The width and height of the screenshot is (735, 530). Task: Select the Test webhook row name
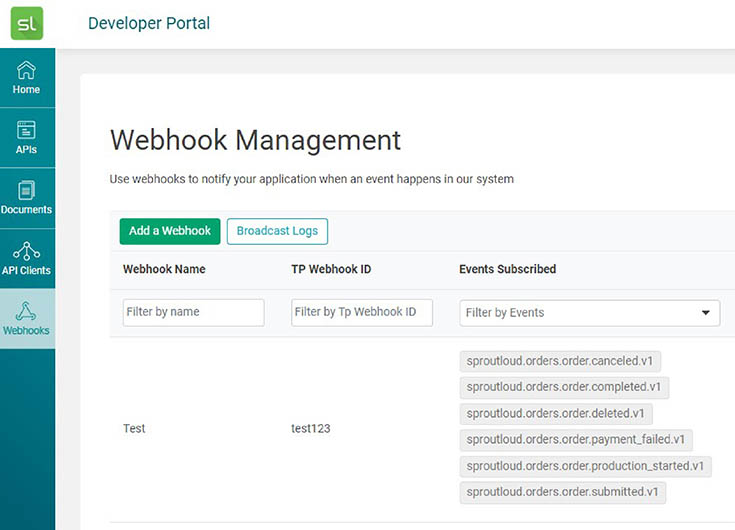pyautogui.click(x=134, y=428)
